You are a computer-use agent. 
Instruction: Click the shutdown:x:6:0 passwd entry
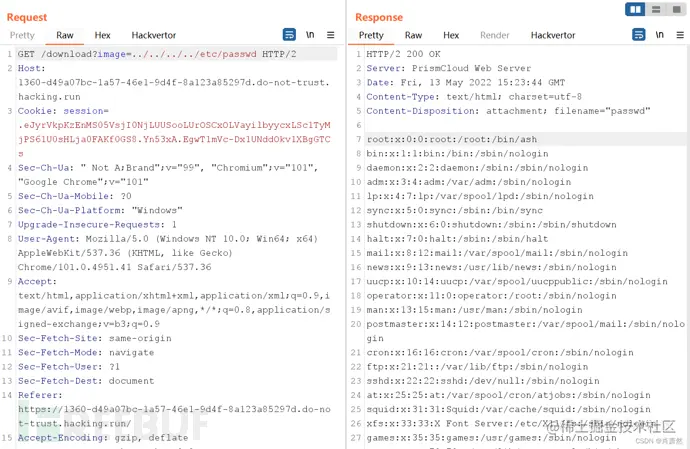pyautogui.click(x=491, y=224)
